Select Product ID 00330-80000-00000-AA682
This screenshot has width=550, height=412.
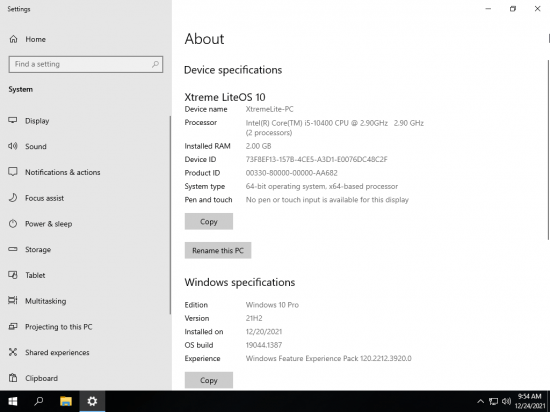[291, 173]
